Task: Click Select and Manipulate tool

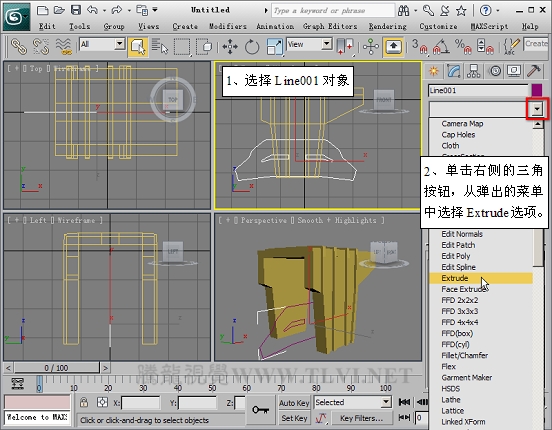Action: click(371, 46)
